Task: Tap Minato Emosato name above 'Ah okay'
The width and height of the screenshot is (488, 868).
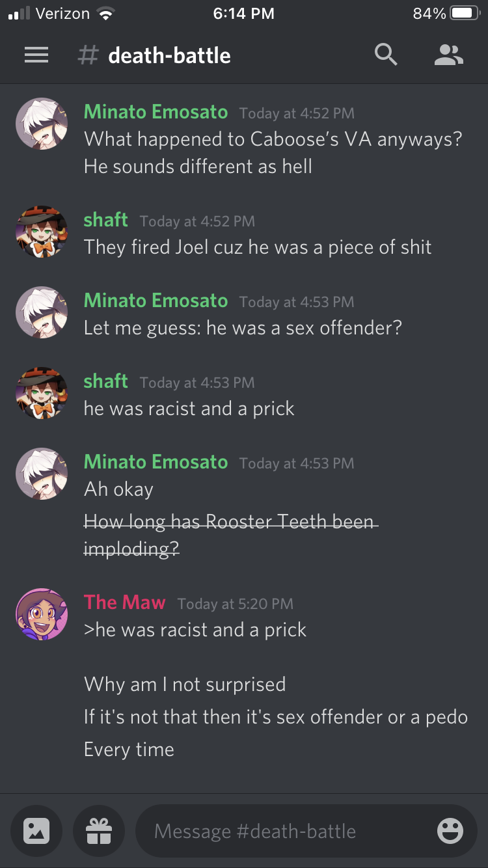Action: (x=156, y=462)
